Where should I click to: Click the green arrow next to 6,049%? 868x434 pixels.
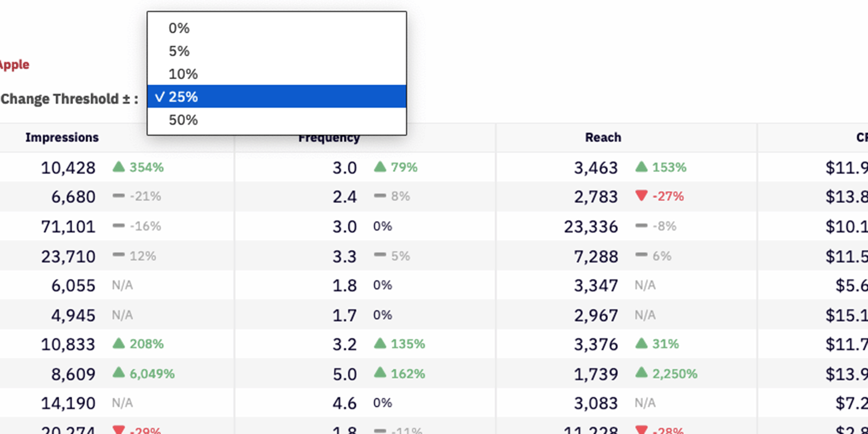[119, 373]
